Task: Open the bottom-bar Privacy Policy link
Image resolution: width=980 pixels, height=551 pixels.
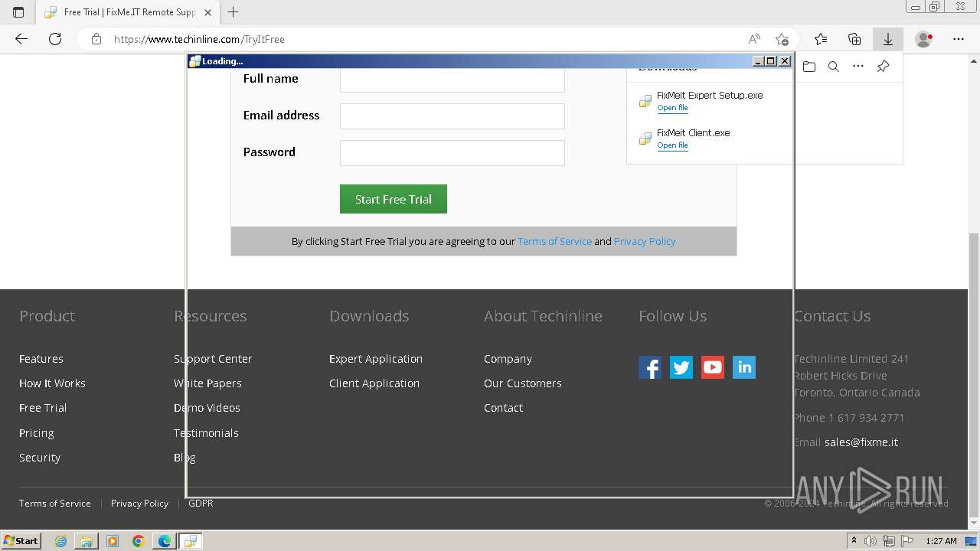Action: pyautogui.click(x=139, y=504)
